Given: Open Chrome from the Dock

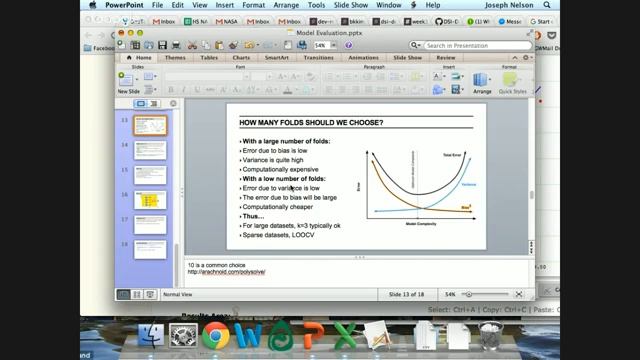Looking at the screenshot, I should pos(216,335).
